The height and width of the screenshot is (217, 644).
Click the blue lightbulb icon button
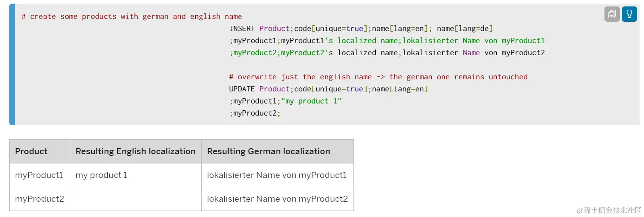(x=629, y=14)
